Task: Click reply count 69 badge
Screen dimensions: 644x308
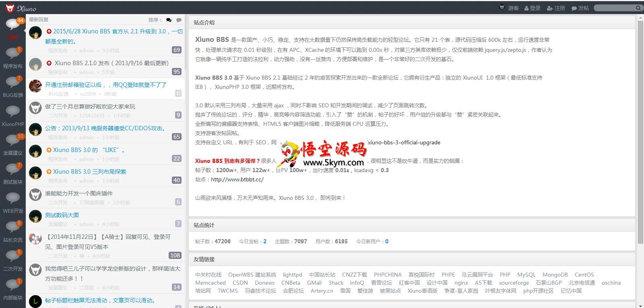Action: click(177, 50)
